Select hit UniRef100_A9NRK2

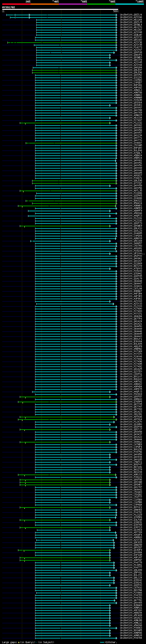(131, 95)
